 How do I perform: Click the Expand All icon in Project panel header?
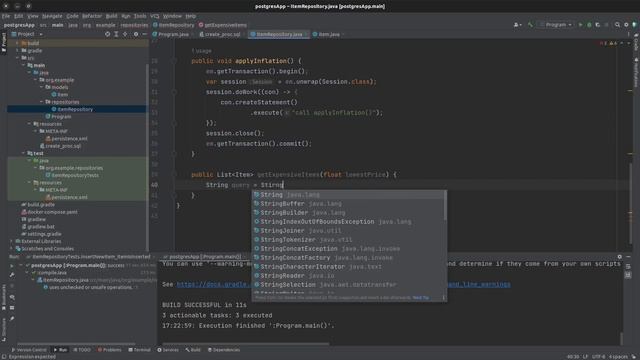coord(116,34)
